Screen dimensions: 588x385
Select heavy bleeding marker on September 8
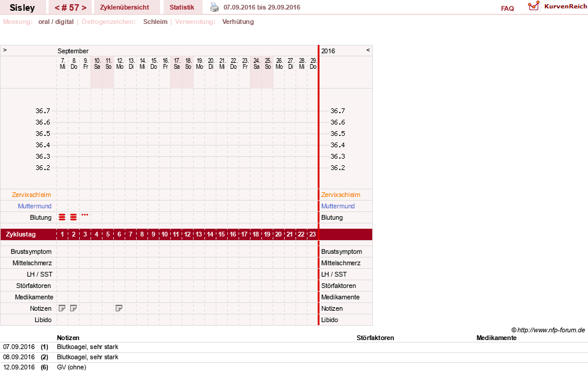click(74, 217)
